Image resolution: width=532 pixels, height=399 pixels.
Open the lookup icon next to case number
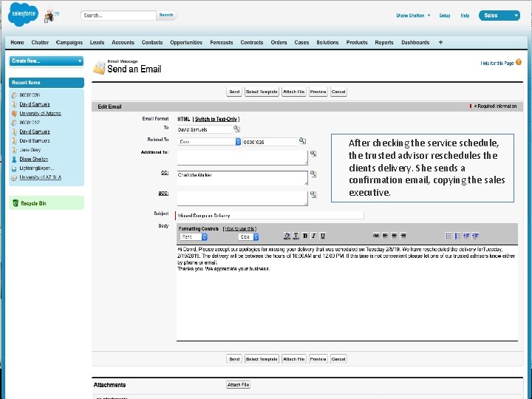click(302, 141)
